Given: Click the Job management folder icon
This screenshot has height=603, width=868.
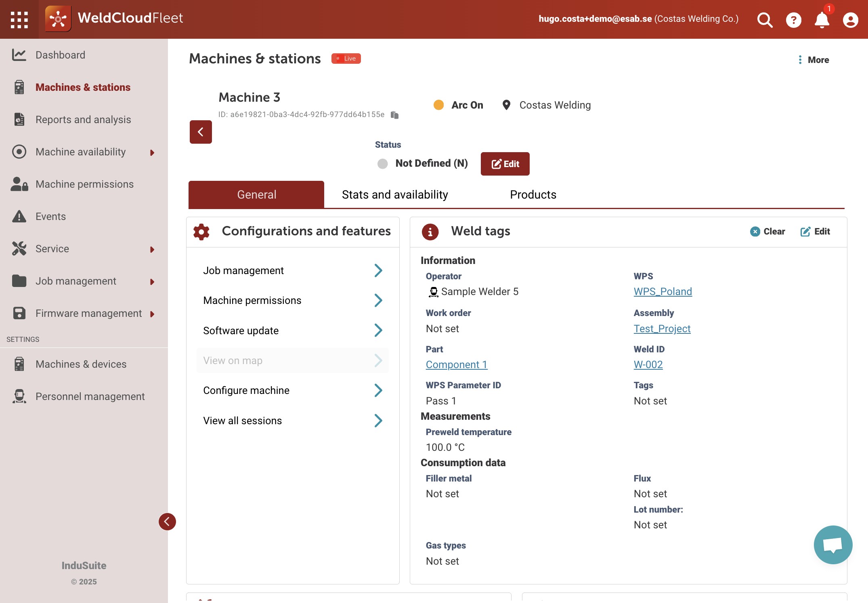Looking at the screenshot, I should click(x=19, y=281).
